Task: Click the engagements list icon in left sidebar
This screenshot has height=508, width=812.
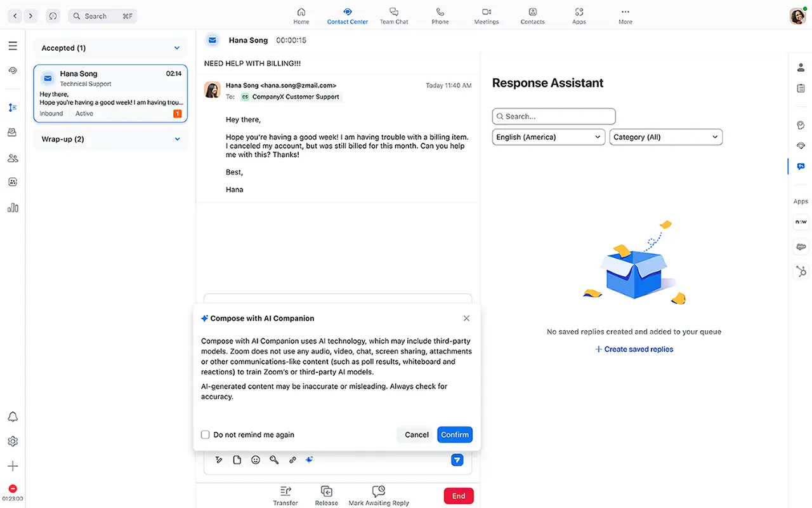Action: point(13,107)
